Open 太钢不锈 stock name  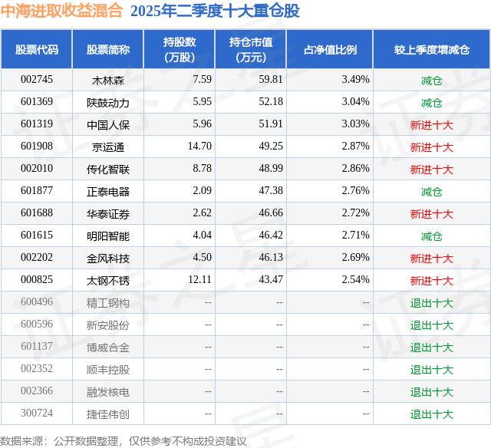[x=108, y=281]
